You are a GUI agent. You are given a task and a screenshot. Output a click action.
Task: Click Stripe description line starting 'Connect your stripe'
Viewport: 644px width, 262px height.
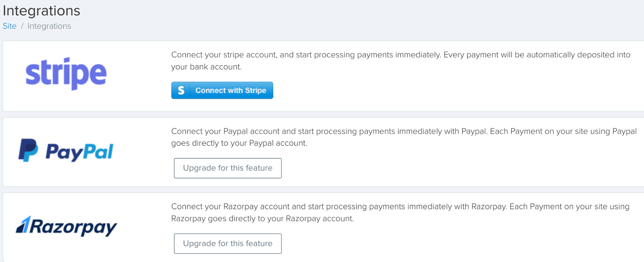pos(401,55)
